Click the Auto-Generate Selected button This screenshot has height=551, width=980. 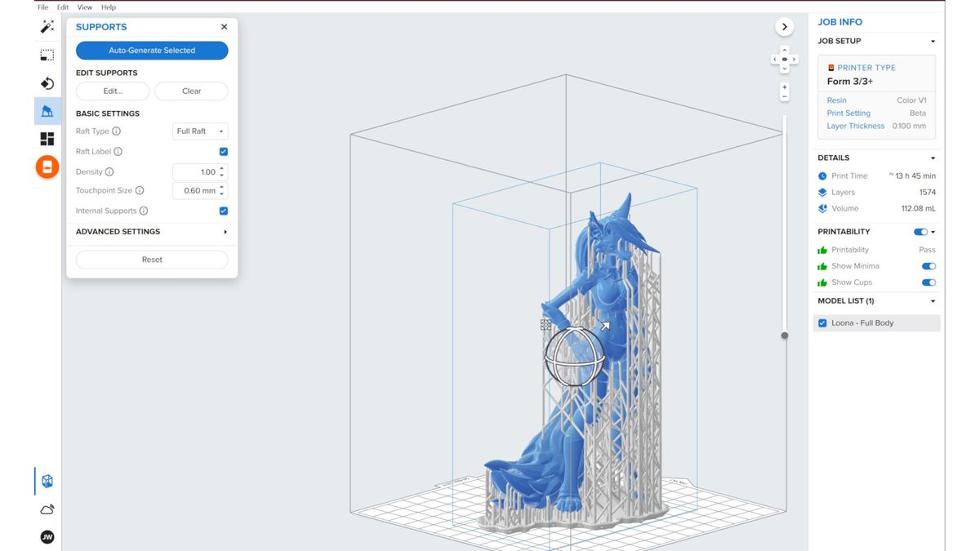pyautogui.click(x=152, y=50)
